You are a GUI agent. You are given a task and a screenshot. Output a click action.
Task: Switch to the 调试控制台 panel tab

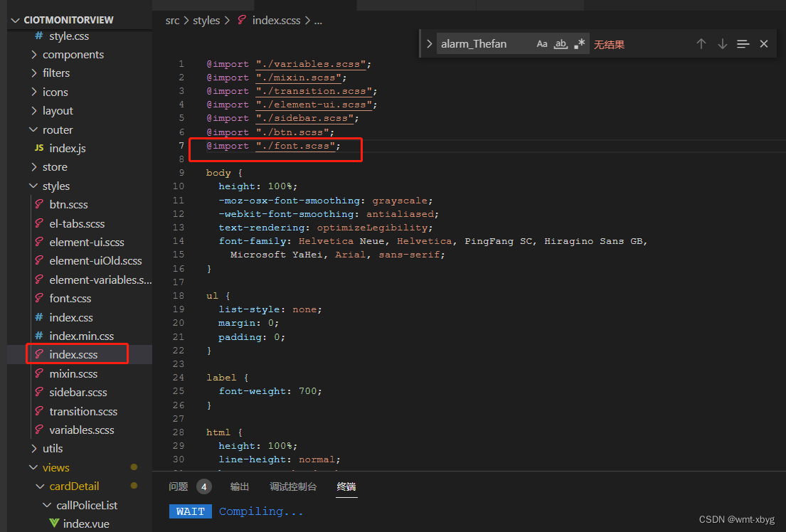(x=293, y=486)
